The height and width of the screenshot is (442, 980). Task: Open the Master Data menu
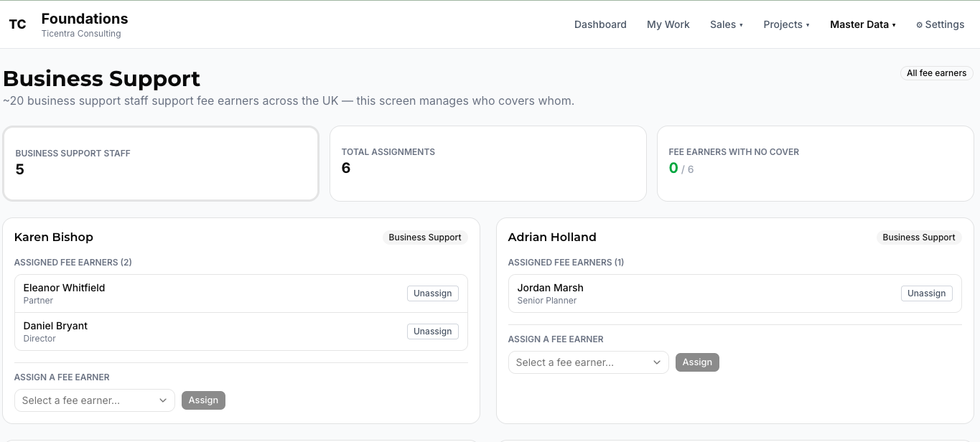(863, 24)
